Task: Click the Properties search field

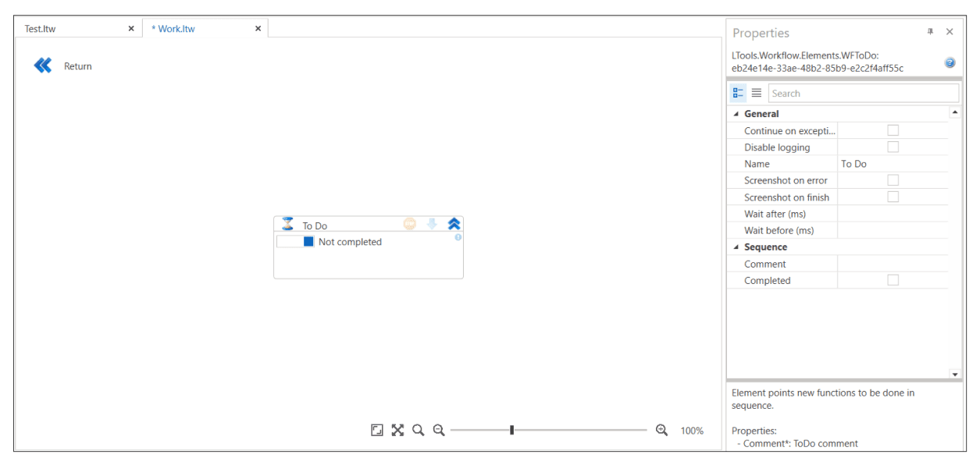Action: 863,93
